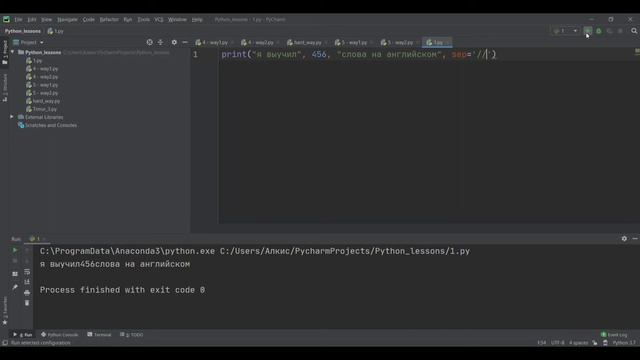Click 1.py breadcrumb in navigation bar

[56, 31]
